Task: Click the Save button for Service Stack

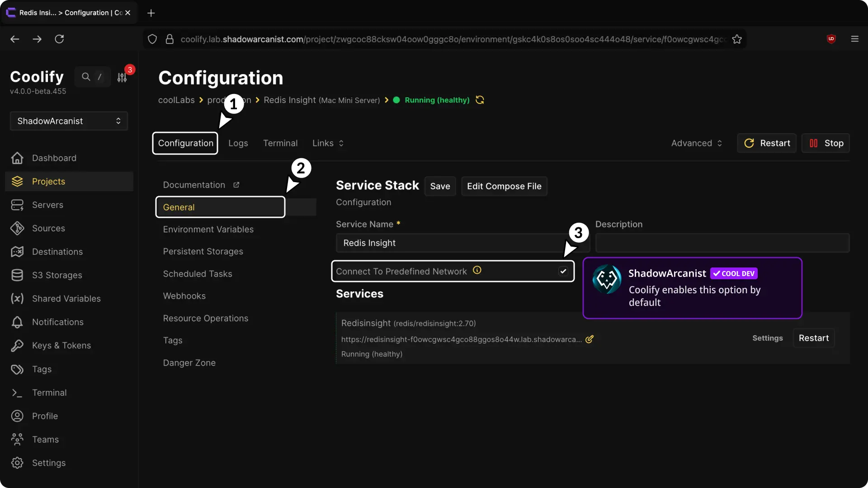Action: [x=439, y=186]
